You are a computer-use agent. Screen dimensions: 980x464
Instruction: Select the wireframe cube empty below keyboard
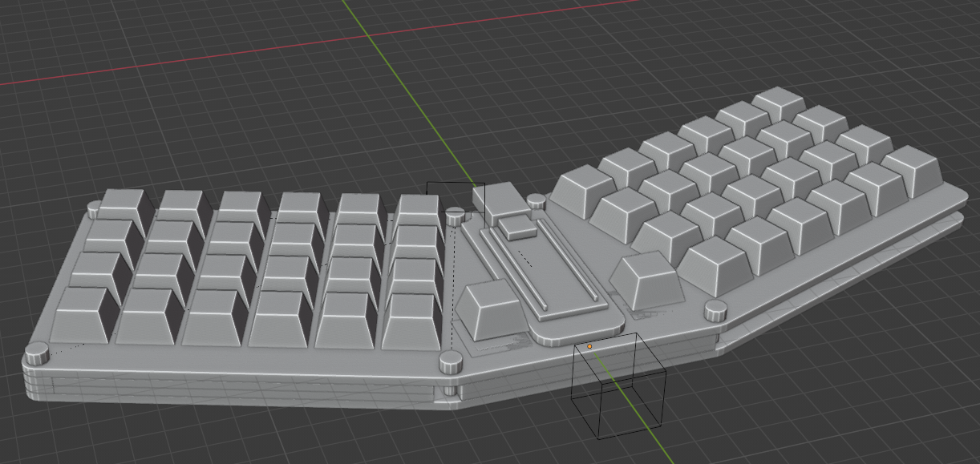tap(618, 385)
